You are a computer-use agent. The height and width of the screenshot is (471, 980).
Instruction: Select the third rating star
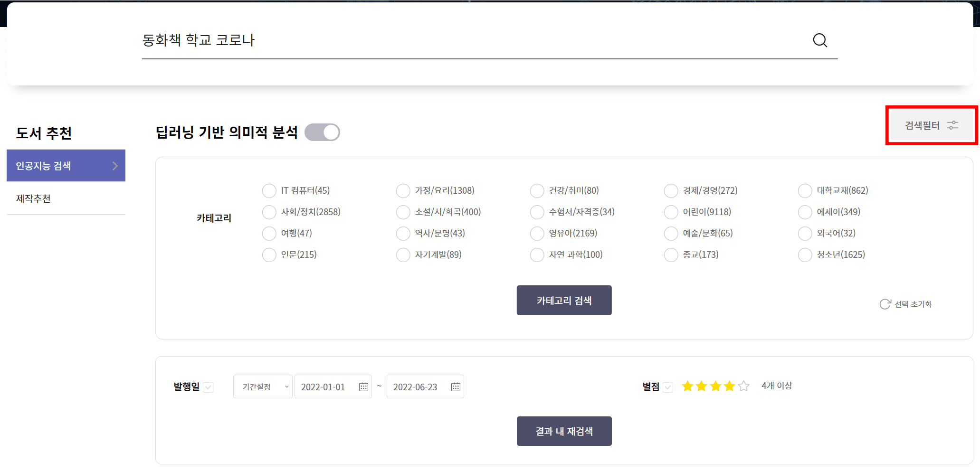(715, 386)
